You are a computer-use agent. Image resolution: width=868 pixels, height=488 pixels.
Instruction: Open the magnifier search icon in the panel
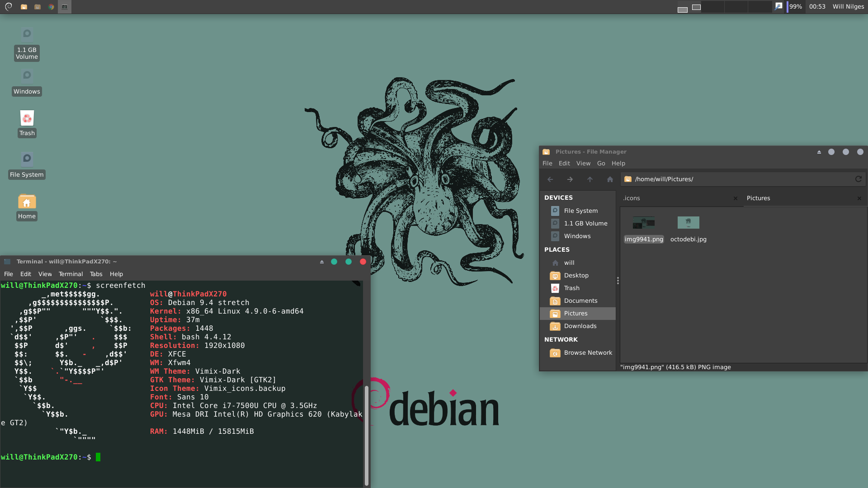click(x=778, y=6)
